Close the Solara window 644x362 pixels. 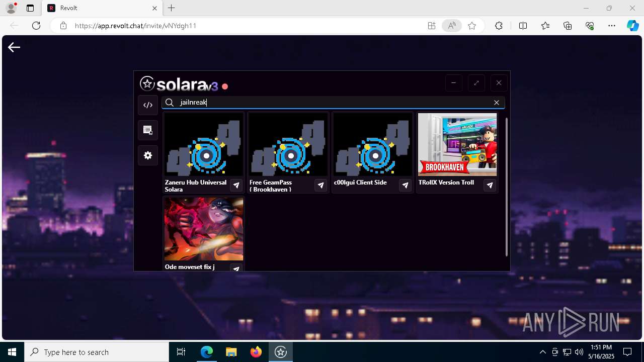(499, 83)
